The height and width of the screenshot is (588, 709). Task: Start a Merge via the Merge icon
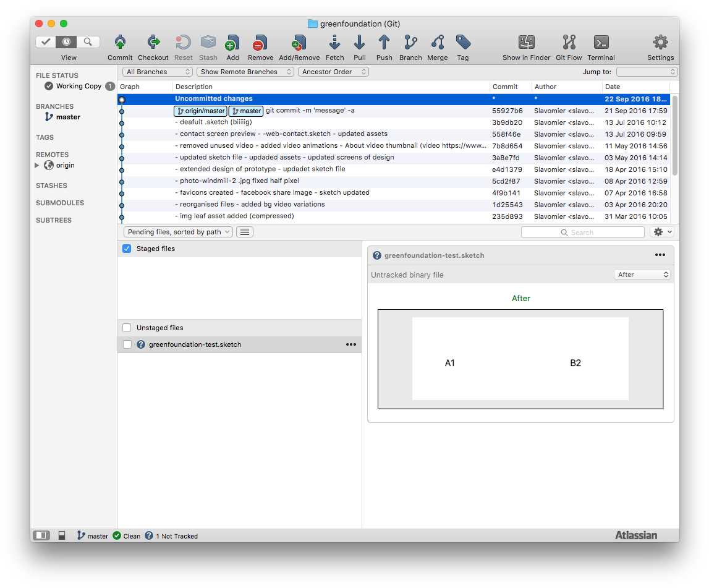(x=438, y=43)
